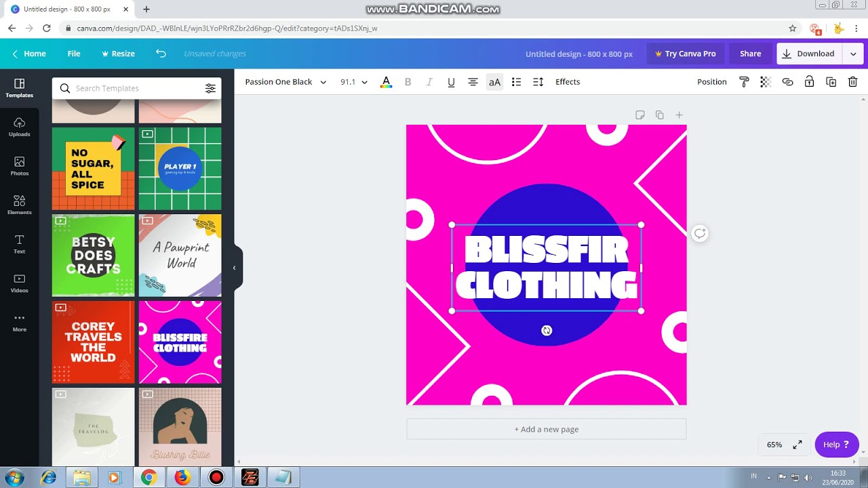Select the Corey Travels The World template
Viewport: 868px width, 488px height.
[x=93, y=342]
